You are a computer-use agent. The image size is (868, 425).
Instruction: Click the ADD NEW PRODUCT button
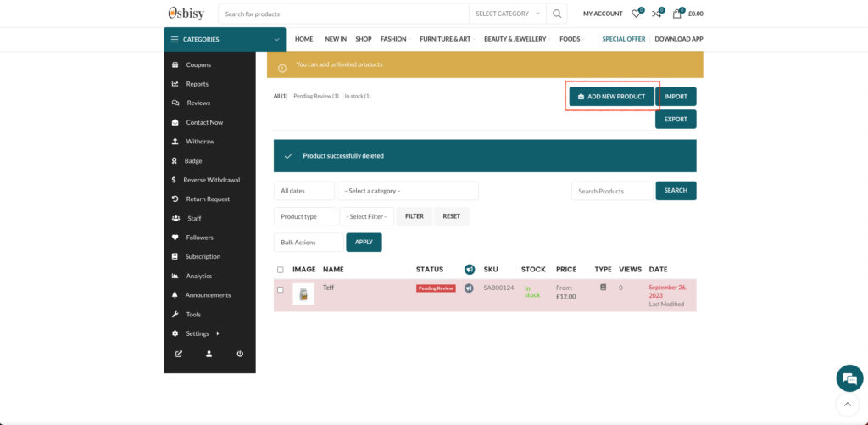tap(612, 97)
